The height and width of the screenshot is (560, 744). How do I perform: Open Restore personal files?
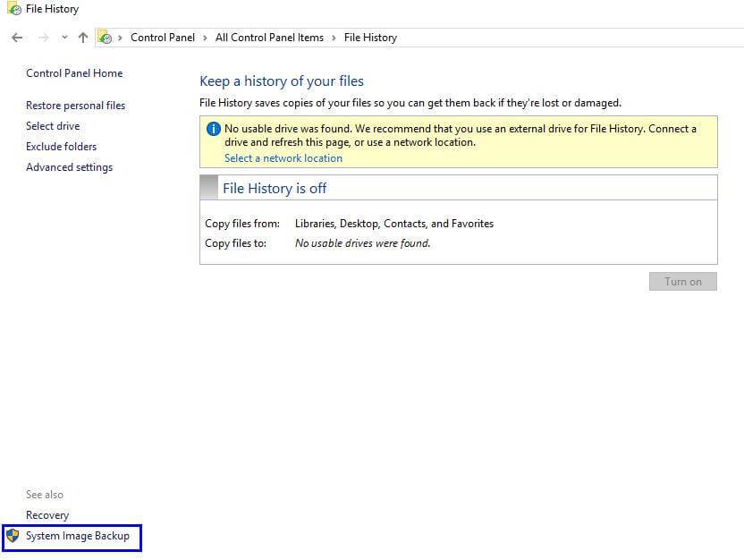coord(76,106)
